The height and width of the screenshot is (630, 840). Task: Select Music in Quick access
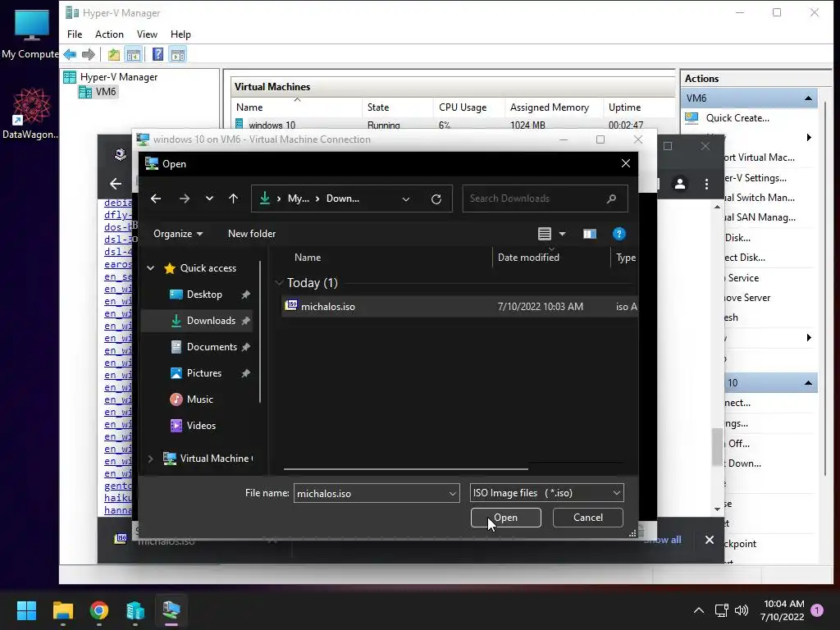click(200, 399)
